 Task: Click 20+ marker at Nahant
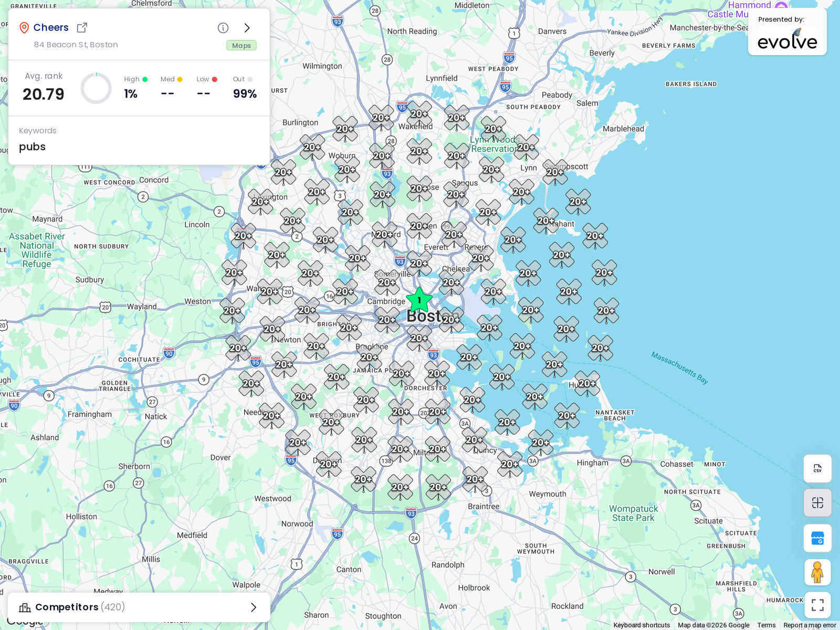coord(546,222)
